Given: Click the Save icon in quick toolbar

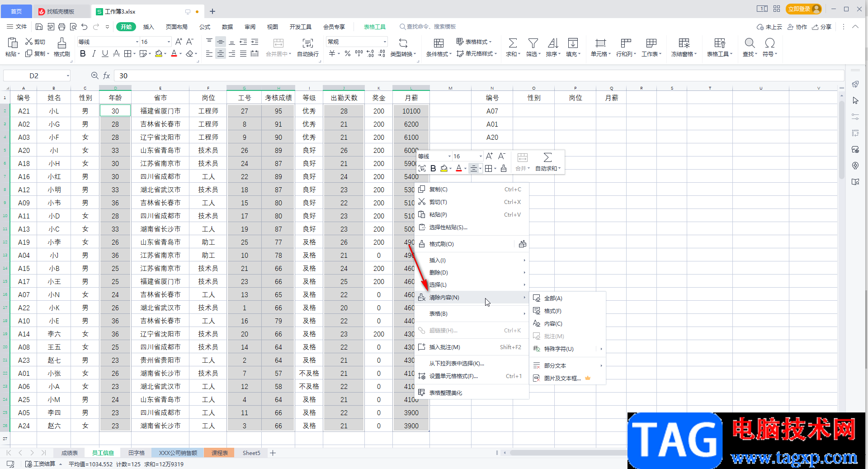Looking at the screenshot, I should (39, 27).
